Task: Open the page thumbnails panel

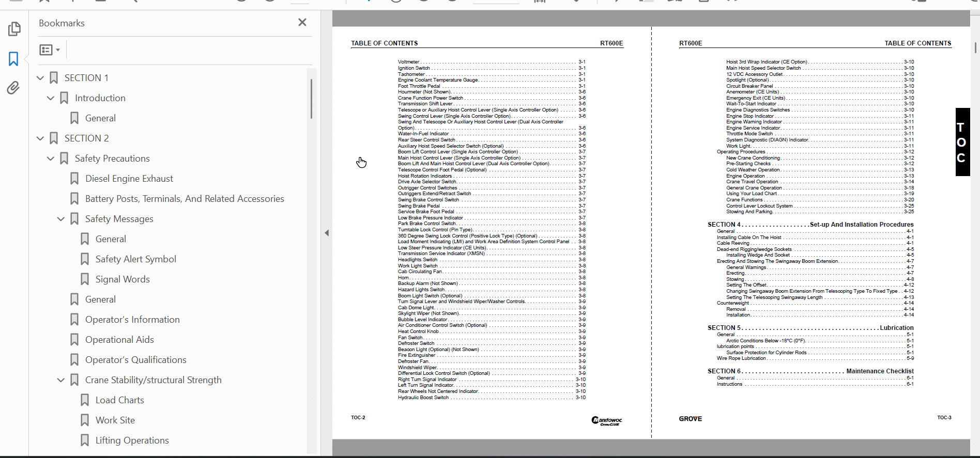Action: point(14,29)
